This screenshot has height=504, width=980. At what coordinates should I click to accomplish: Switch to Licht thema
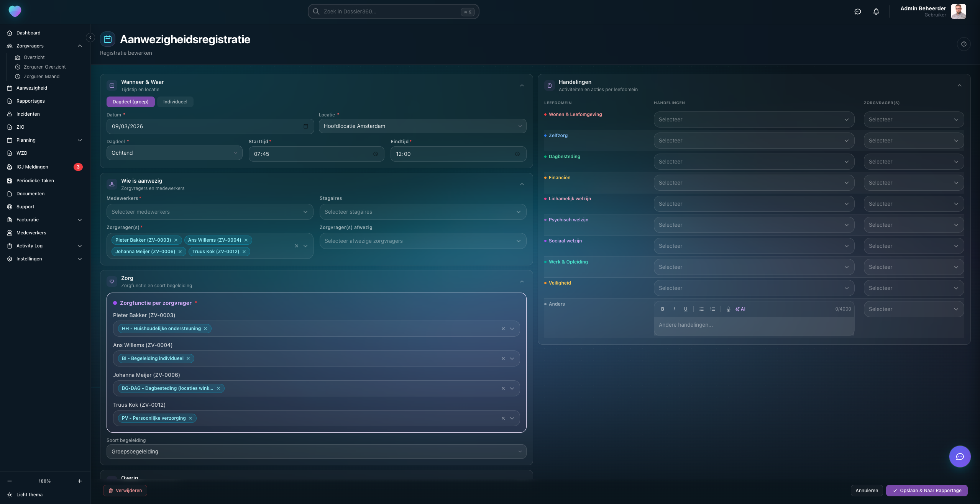point(30,494)
